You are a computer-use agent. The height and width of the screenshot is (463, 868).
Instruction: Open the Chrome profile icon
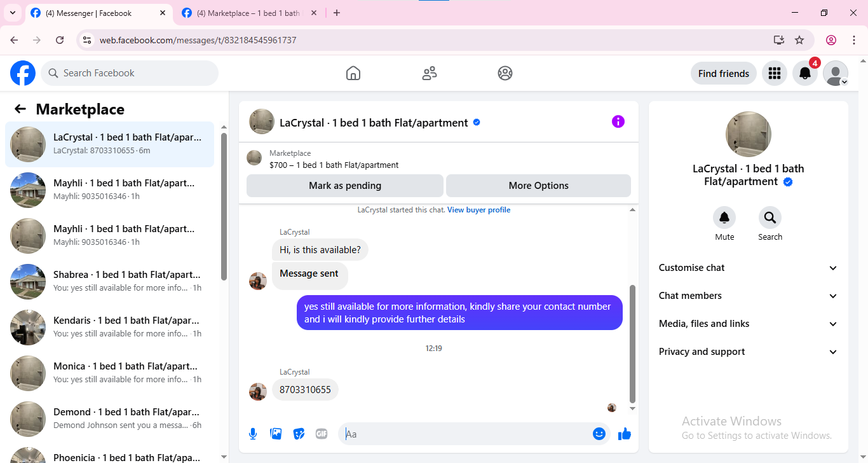[831, 40]
